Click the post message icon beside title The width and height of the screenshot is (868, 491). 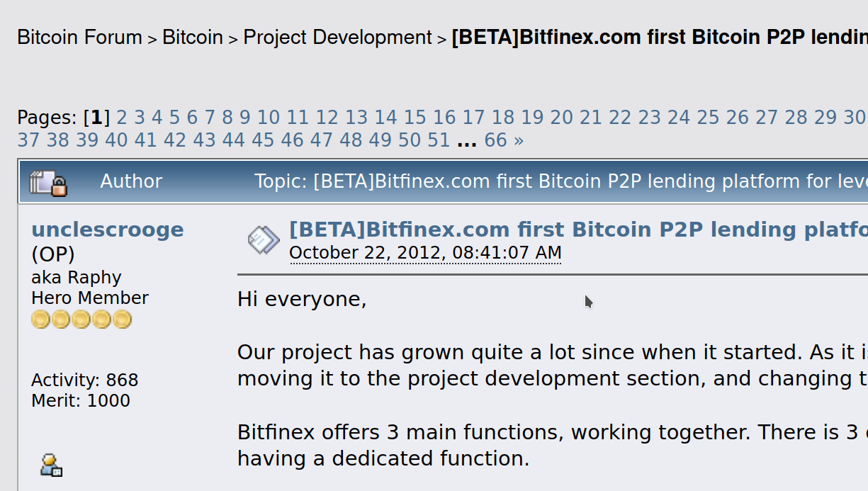(264, 241)
